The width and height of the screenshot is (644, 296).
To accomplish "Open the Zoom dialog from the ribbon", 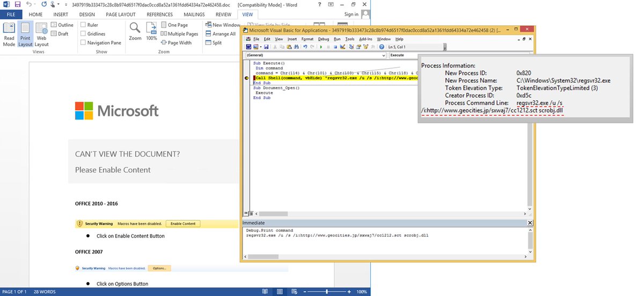I will pos(135,31).
